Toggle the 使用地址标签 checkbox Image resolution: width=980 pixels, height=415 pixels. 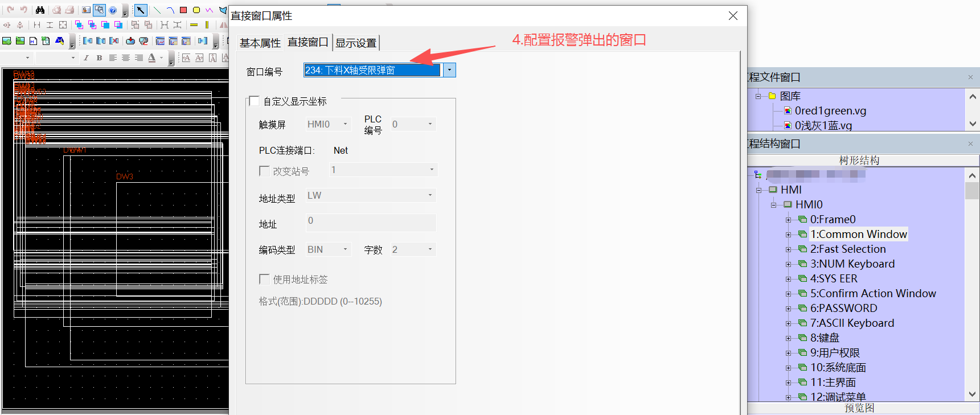click(264, 279)
